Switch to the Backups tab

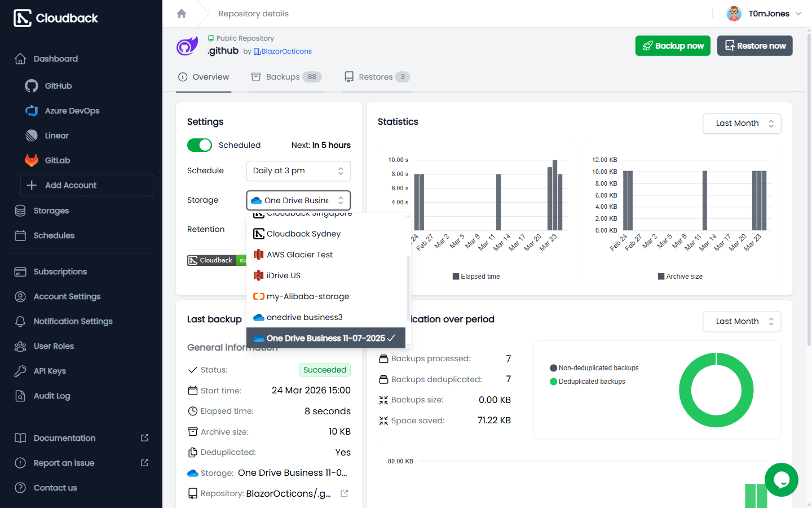(286, 77)
